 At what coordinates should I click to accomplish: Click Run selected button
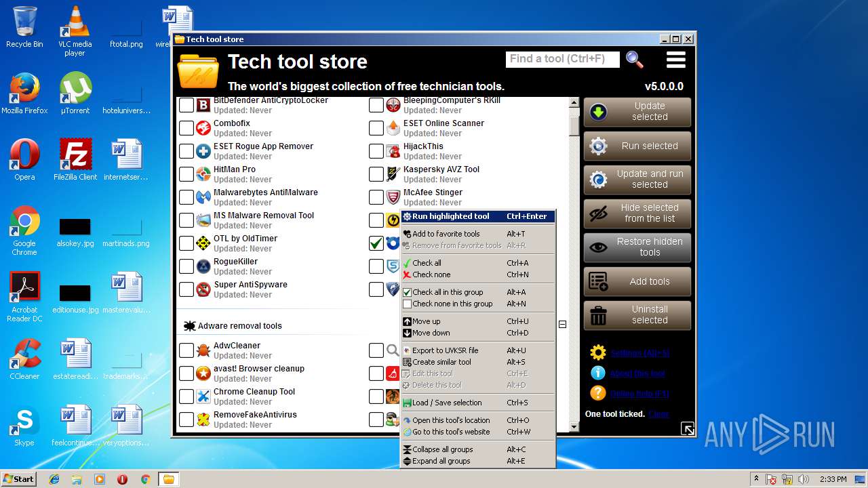(637, 146)
